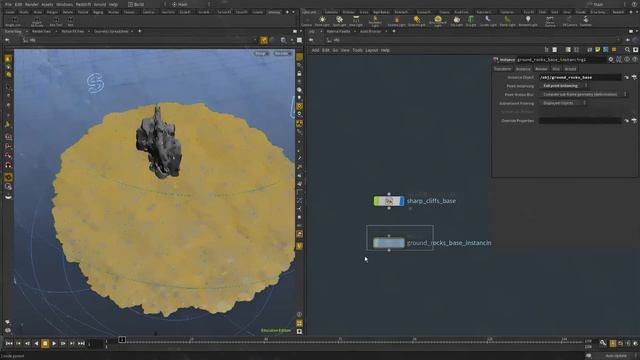
Task: Select the Ambient Light shelf tool
Action: click(528, 21)
